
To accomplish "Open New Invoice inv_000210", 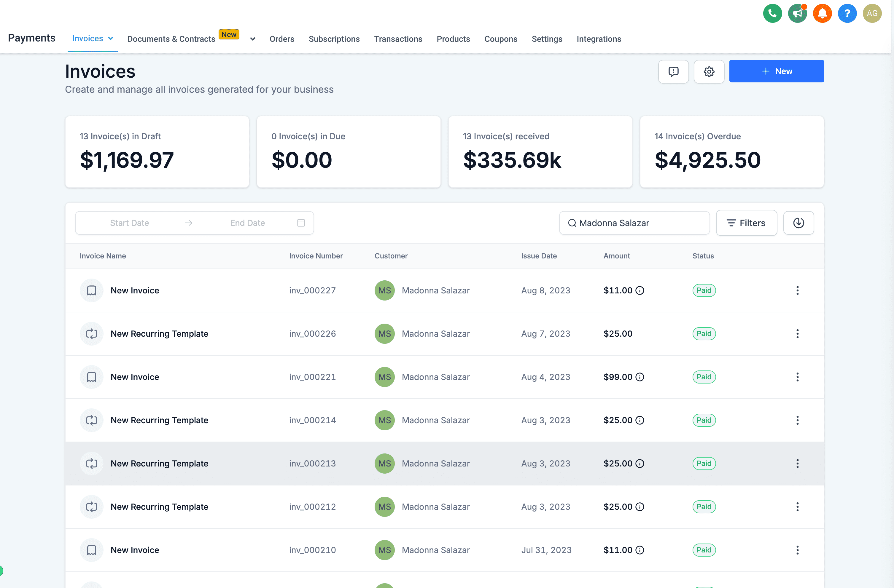I will coord(135,550).
